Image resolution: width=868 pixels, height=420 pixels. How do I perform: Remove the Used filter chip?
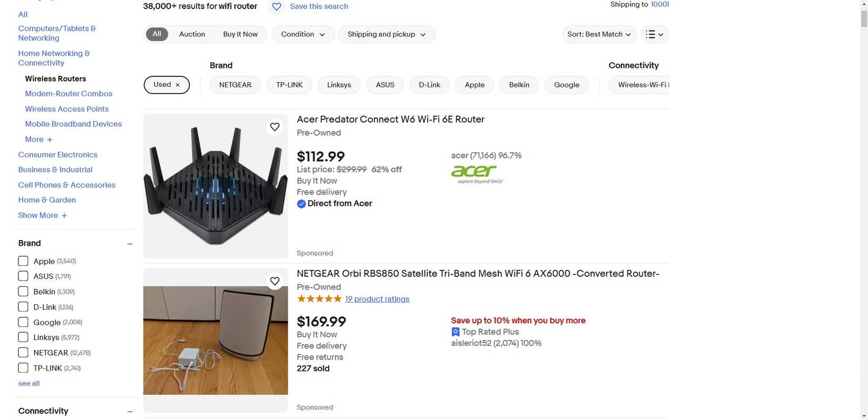[x=178, y=84]
